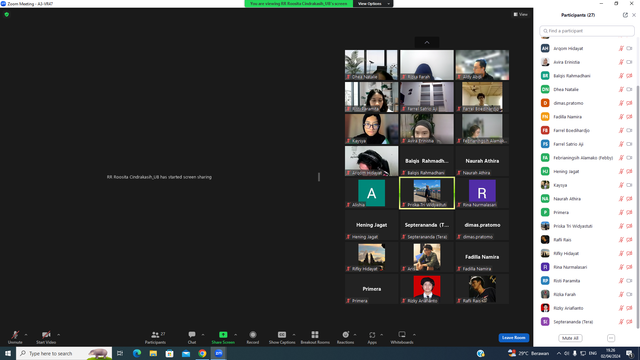Screen dimensions: 640x360
Task: Select Rizky Ariafianto's video tile
Action: (x=427, y=289)
